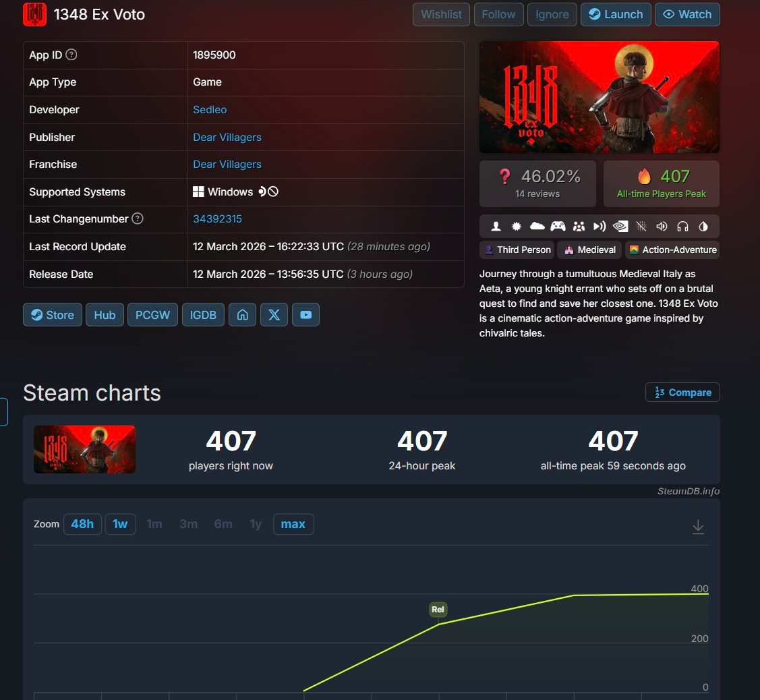The image size is (760, 700).
Task: Click the Last Record Update timestamp
Action: tap(311, 246)
